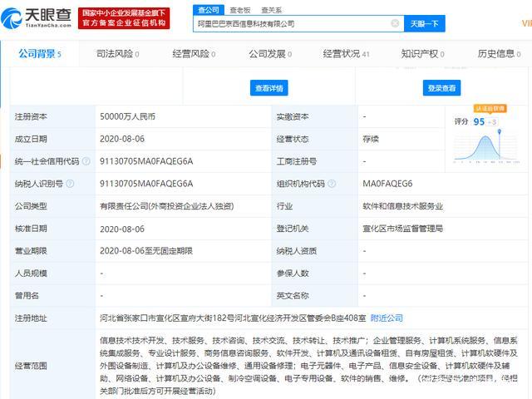
Task: Click the 人员规模 label
Action: click(x=31, y=273)
